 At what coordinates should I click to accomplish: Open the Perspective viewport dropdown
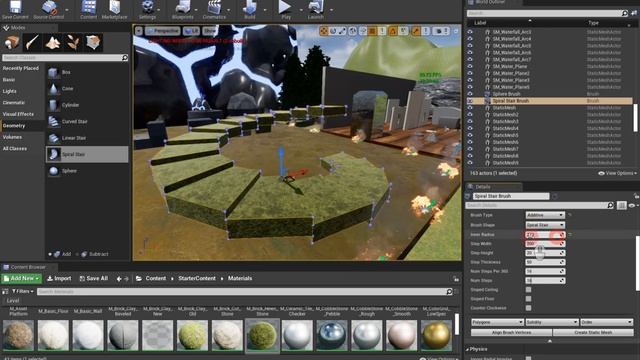click(162, 31)
